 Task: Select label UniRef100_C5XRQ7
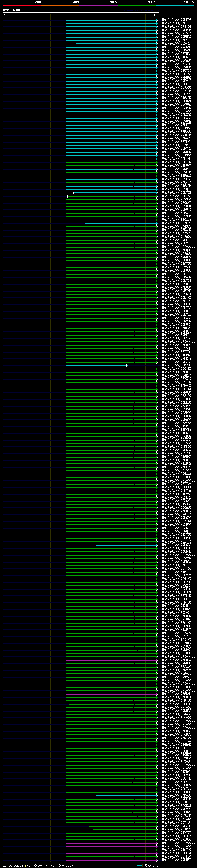[177, 108]
